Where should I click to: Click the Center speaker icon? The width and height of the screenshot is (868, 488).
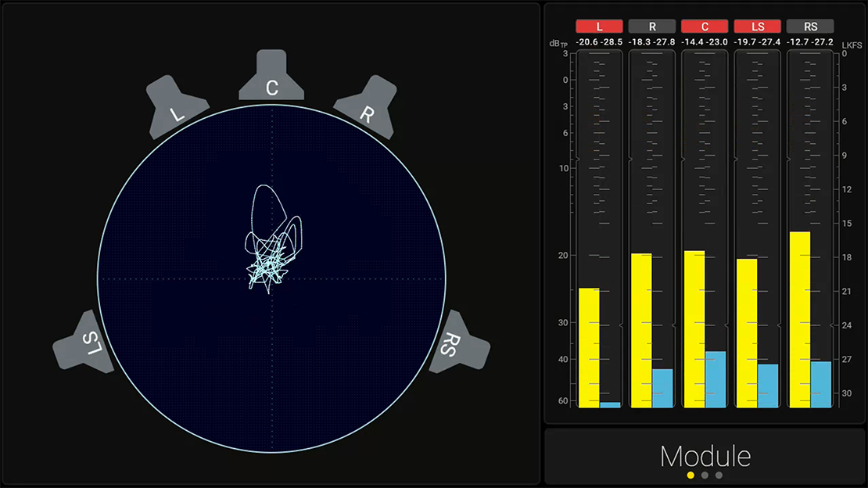click(x=271, y=78)
